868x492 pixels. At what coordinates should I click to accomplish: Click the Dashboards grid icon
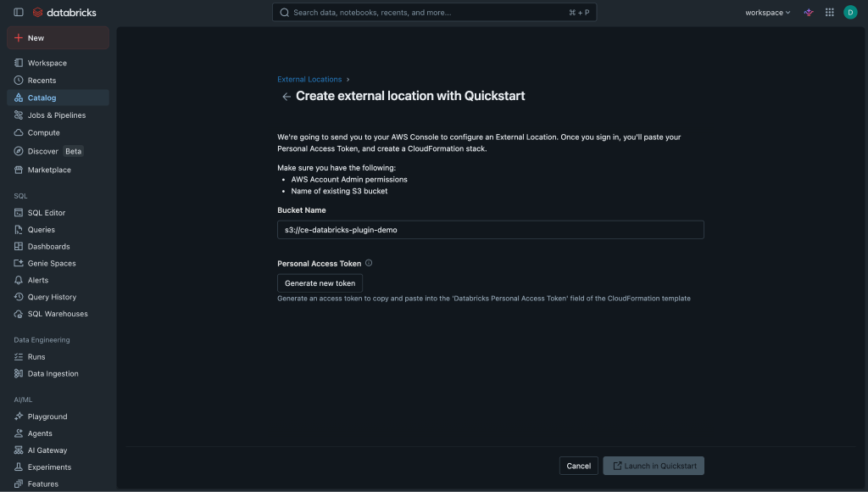pos(19,246)
